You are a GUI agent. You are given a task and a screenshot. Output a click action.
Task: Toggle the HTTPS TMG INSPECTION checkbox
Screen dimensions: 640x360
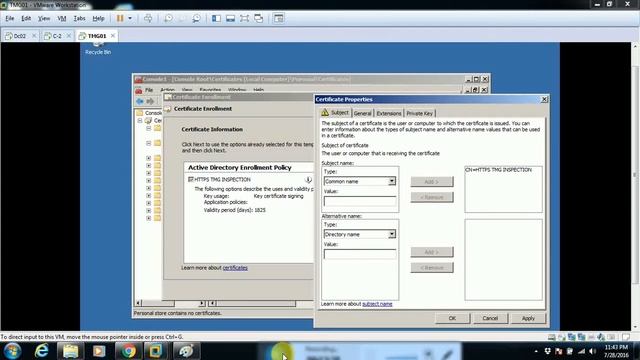point(190,180)
